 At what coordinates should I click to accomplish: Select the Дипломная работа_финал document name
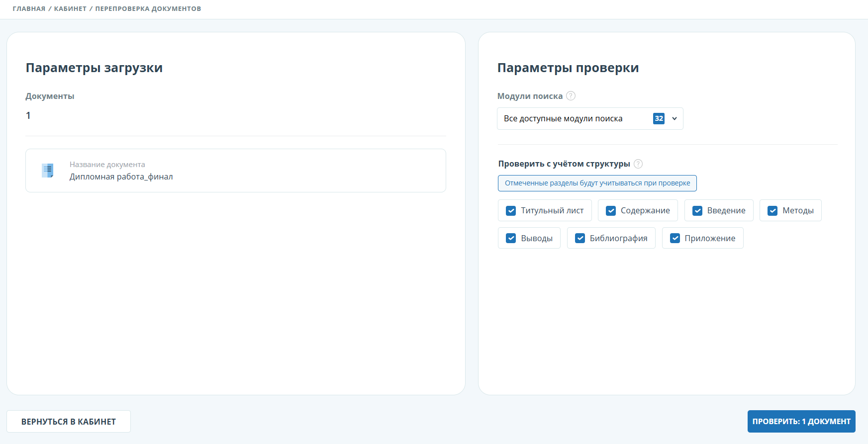121,177
